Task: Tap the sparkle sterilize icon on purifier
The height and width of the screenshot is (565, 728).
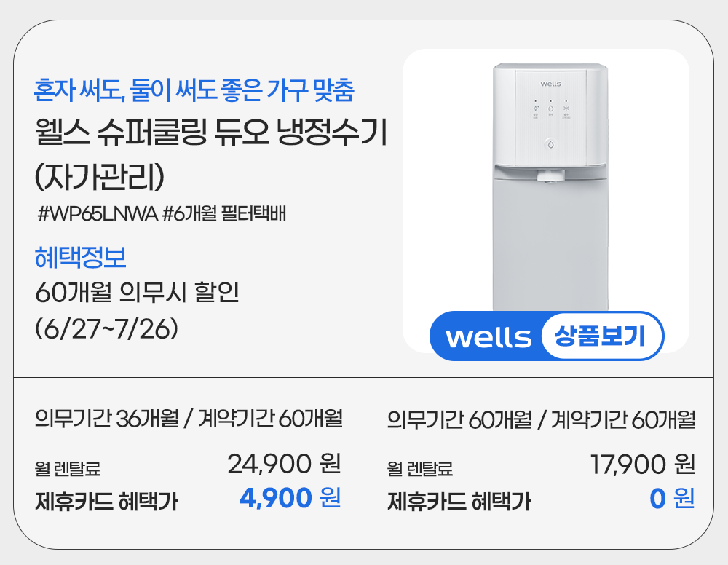Action: pos(535,108)
